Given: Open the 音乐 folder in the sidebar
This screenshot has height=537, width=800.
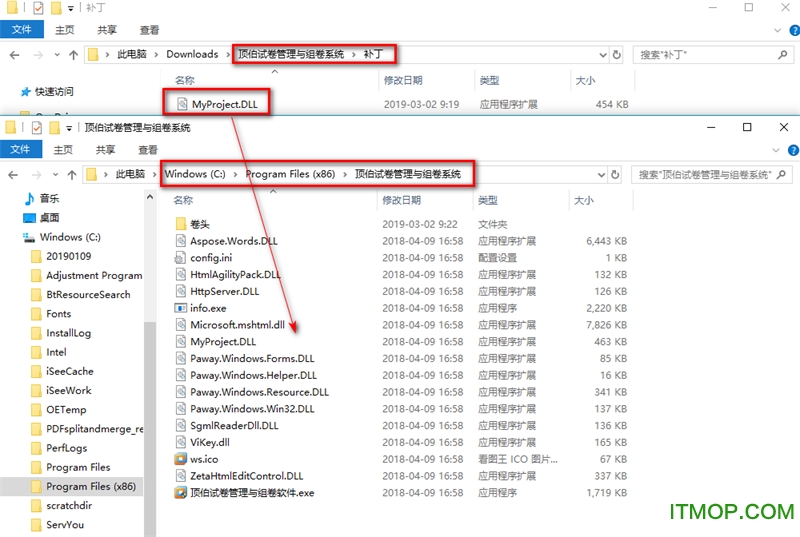Looking at the screenshot, I should [49, 199].
